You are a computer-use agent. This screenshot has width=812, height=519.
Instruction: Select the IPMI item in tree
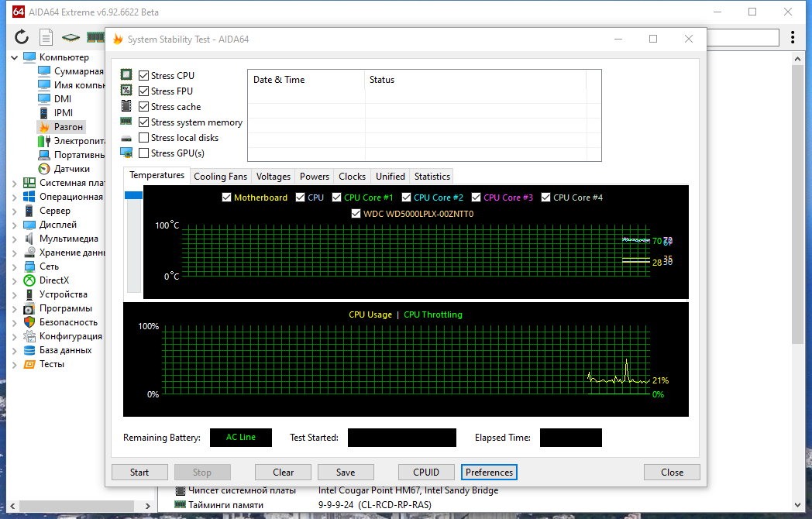[56, 113]
